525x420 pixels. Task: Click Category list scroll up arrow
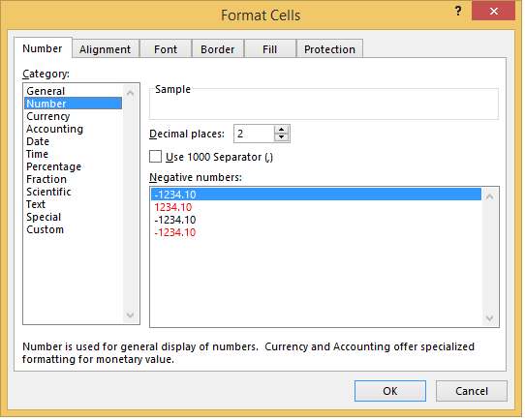[x=131, y=93]
